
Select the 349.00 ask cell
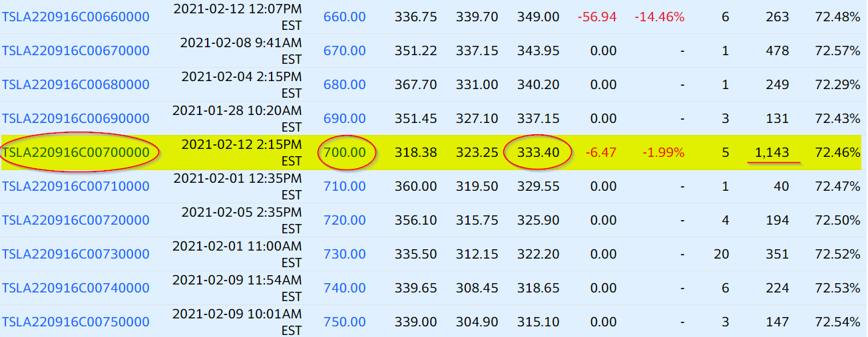[538, 17]
